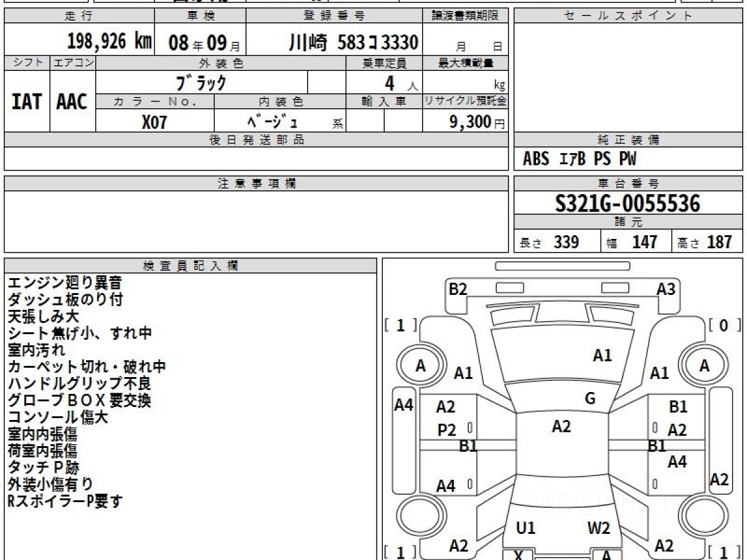747x560 pixels.
Task: Select interior color ベージュ
Action: [x=273, y=121]
